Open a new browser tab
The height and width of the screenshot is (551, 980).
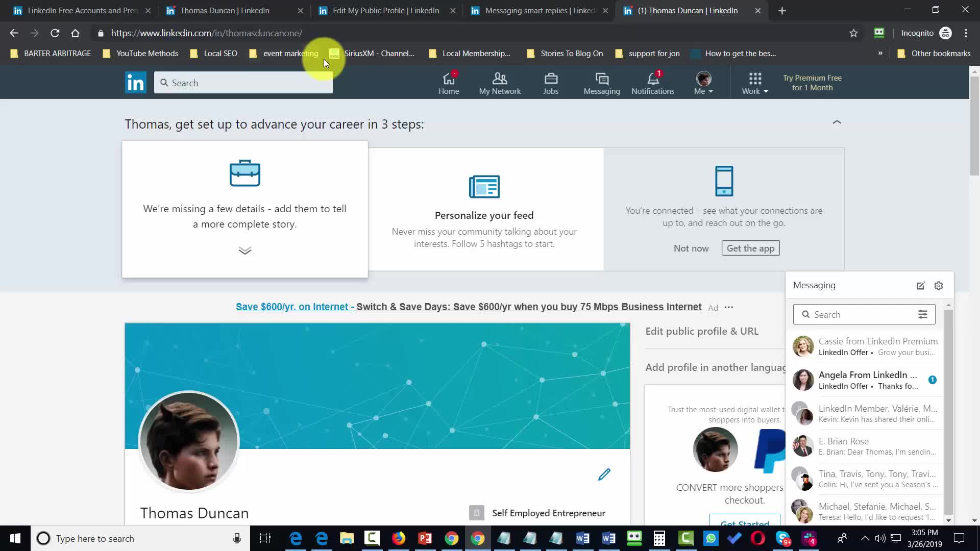782,11
